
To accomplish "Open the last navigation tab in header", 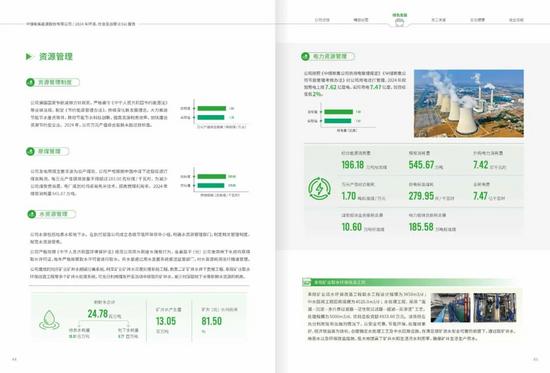I will [x=516, y=20].
